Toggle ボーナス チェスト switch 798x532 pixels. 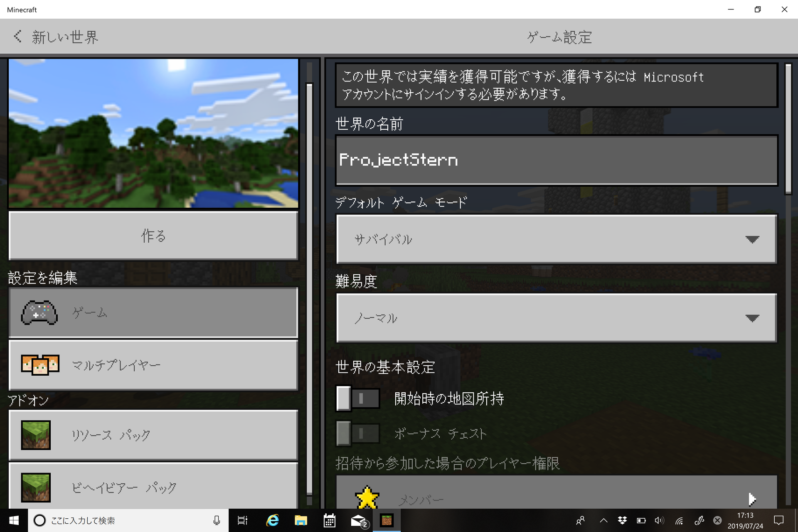pyautogui.click(x=358, y=433)
